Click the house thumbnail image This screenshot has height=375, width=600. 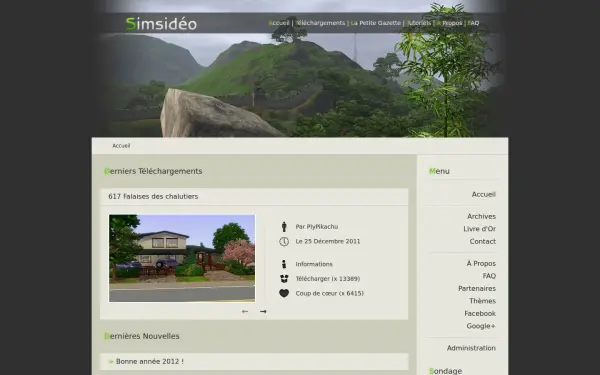coord(182,258)
